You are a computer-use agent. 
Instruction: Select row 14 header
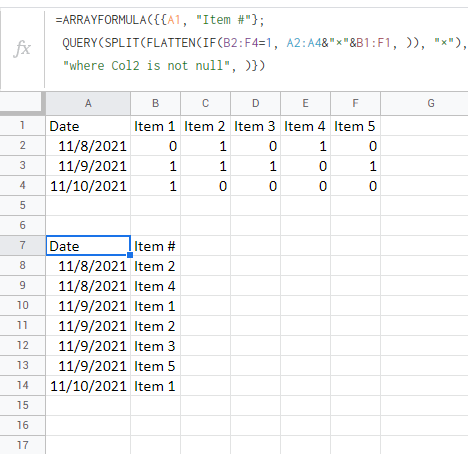point(22,386)
